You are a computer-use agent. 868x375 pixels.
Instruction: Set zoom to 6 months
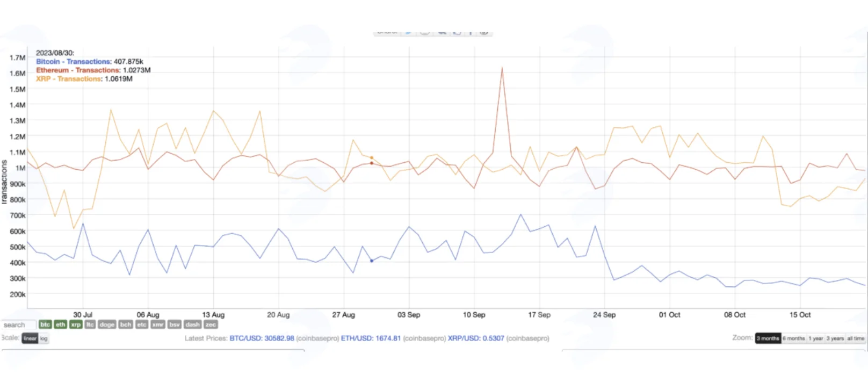tap(794, 338)
